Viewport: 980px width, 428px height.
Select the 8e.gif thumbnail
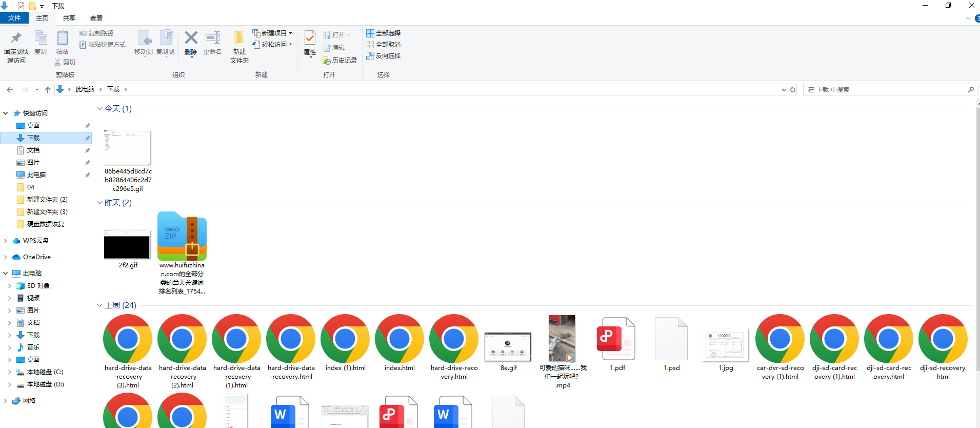tap(508, 346)
